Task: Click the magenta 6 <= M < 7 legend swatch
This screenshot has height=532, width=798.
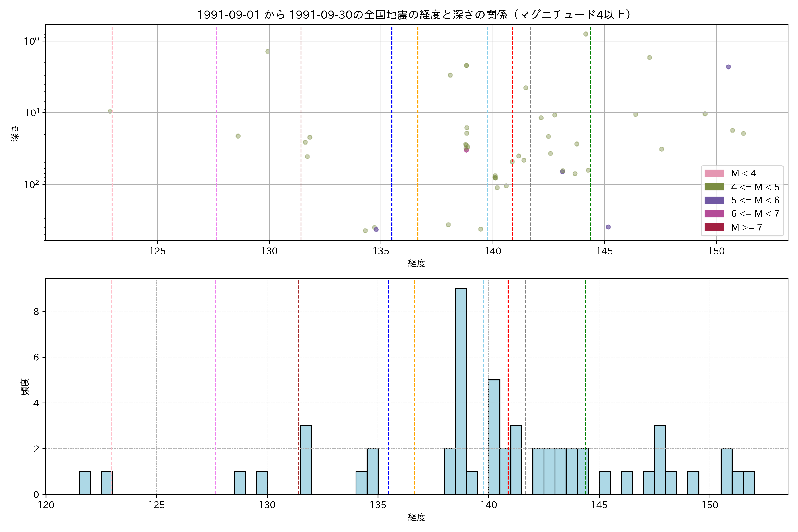Action: [x=714, y=214]
